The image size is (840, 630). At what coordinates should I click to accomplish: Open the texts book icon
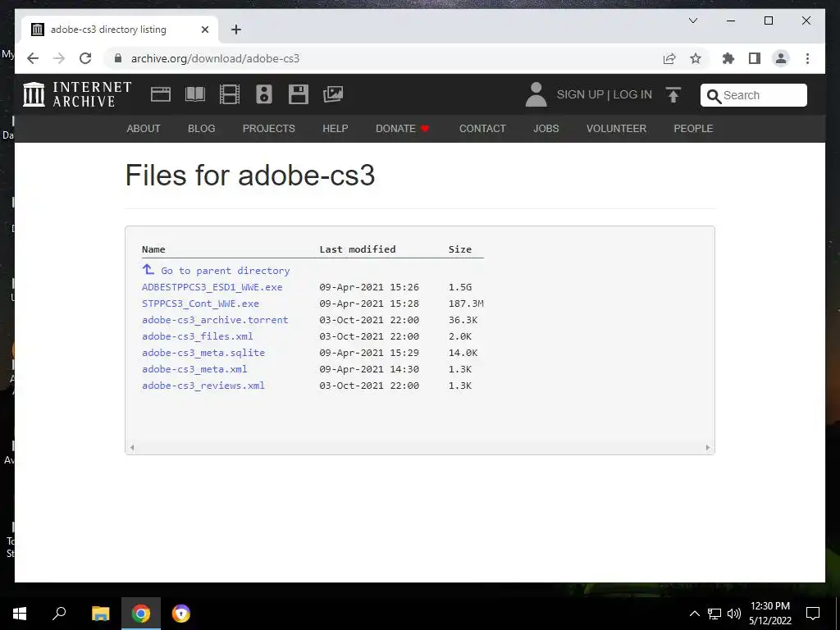point(195,94)
